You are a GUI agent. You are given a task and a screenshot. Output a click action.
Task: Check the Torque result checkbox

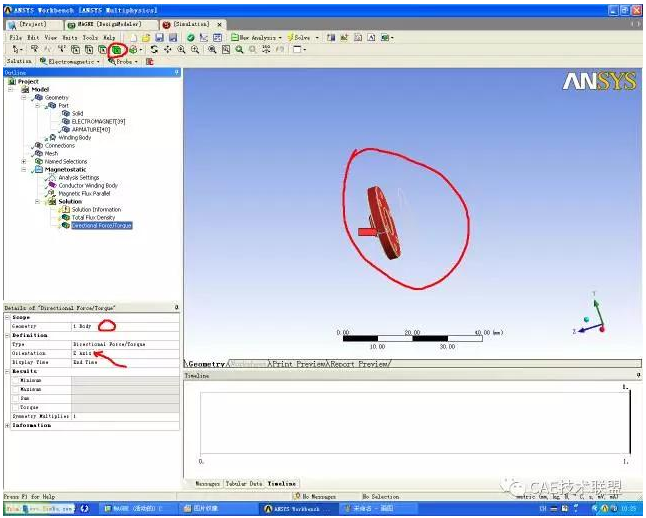click(x=16, y=408)
